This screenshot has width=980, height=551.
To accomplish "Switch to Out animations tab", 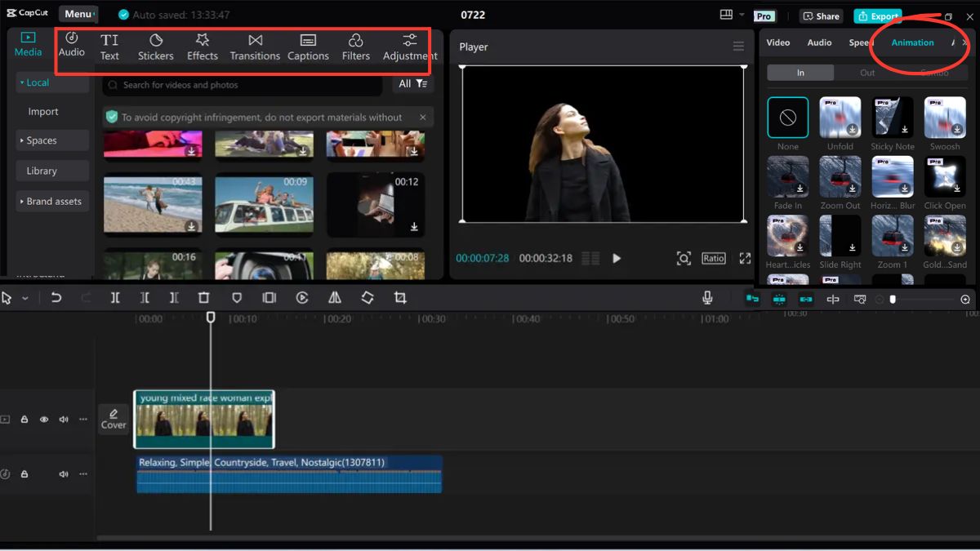I will 867,73.
